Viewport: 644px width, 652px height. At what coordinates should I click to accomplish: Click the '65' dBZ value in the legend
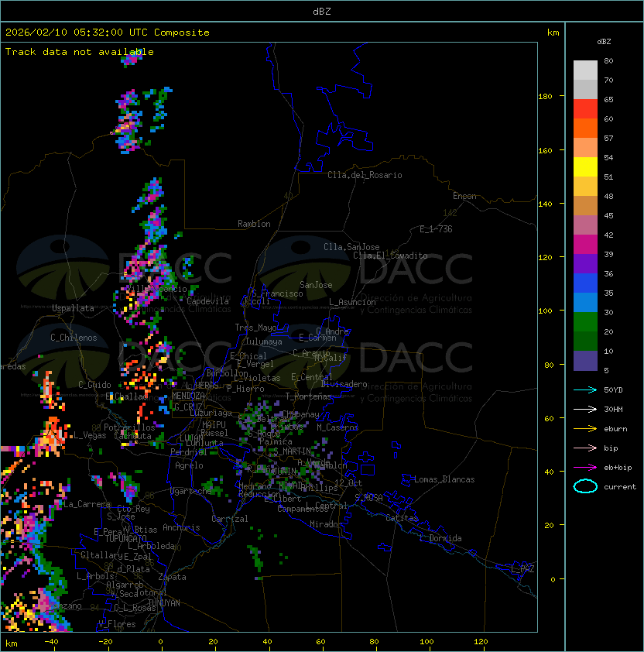click(608, 99)
